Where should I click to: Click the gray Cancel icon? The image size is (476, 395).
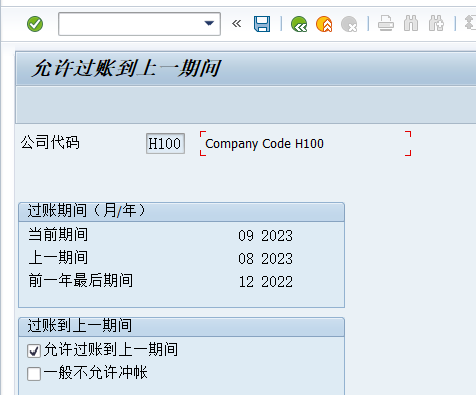coord(349,24)
